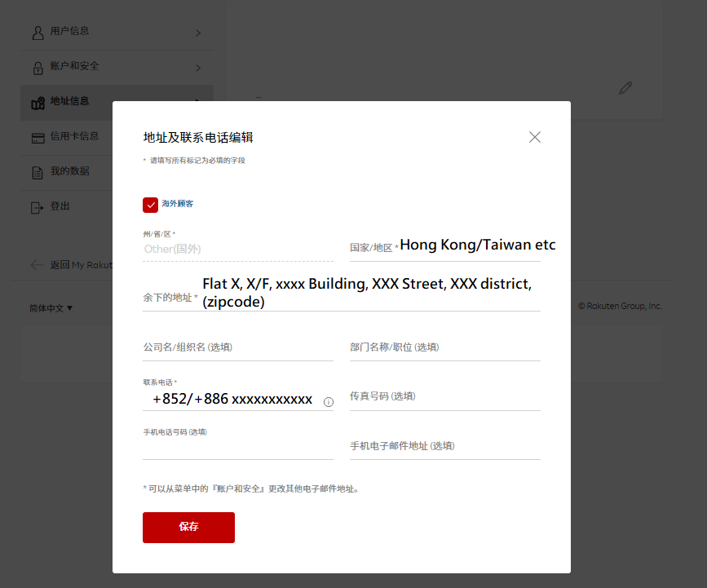The width and height of the screenshot is (707, 588).
Task: Click the My Data document icon
Action: (38, 173)
